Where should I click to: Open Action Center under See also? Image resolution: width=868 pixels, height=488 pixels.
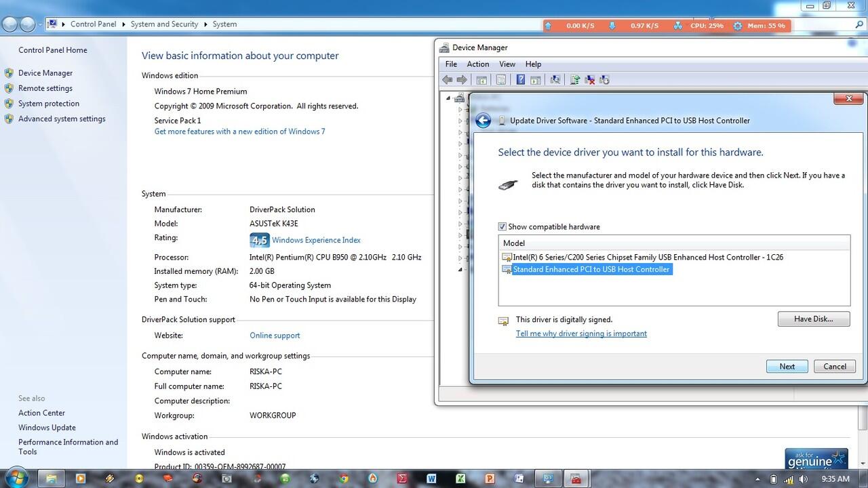[x=42, y=413]
